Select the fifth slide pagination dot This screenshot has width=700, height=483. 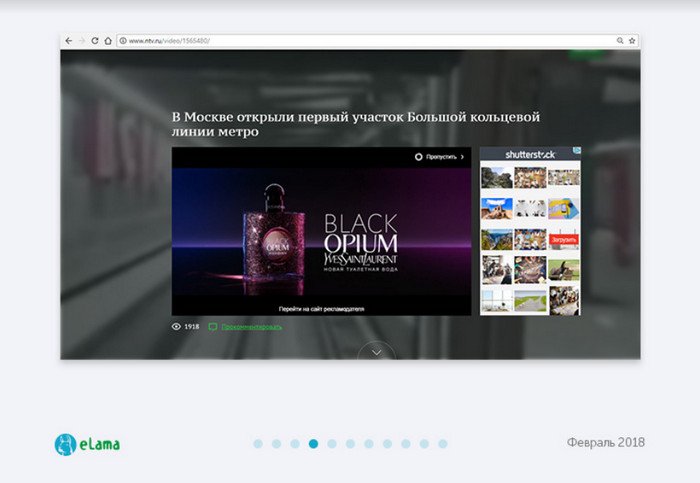pyautogui.click(x=332, y=444)
